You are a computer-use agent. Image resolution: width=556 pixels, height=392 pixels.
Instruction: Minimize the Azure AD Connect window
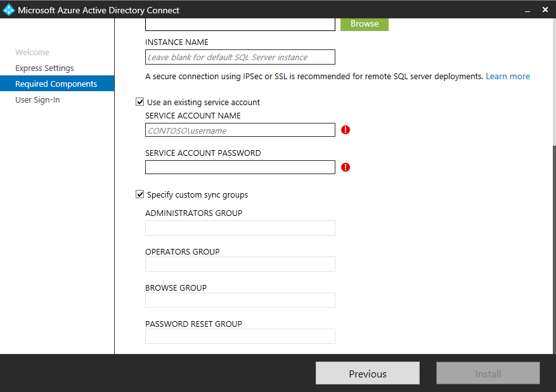[527, 10]
